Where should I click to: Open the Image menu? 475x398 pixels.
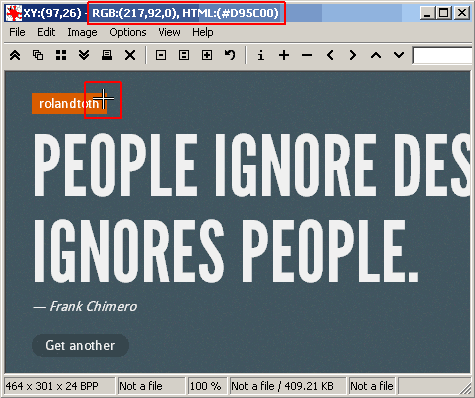(82, 32)
